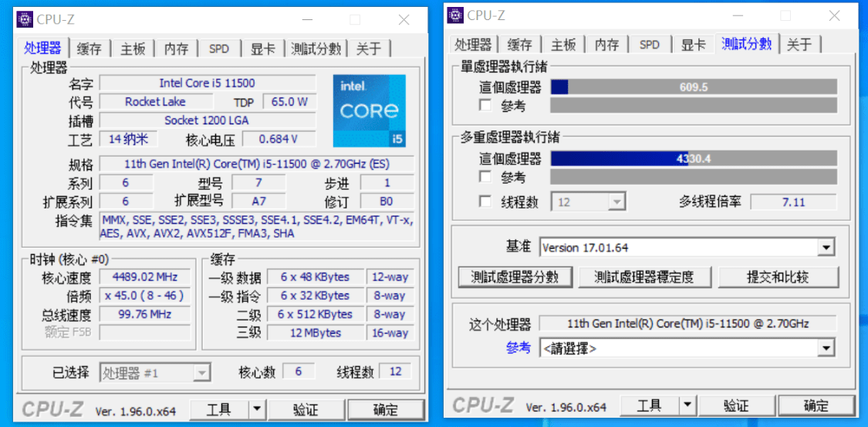Click 測試處理器穩定度 button
868x427 pixels.
point(643,276)
